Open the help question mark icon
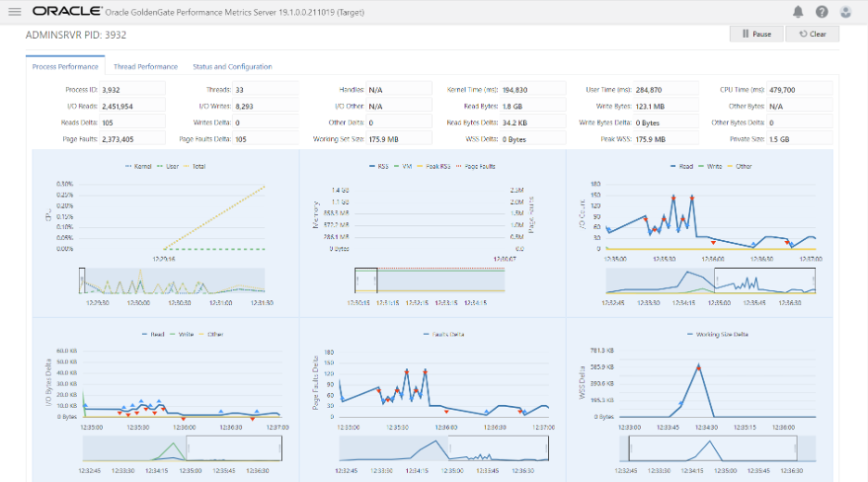This screenshot has height=482, width=868. tap(822, 12)
